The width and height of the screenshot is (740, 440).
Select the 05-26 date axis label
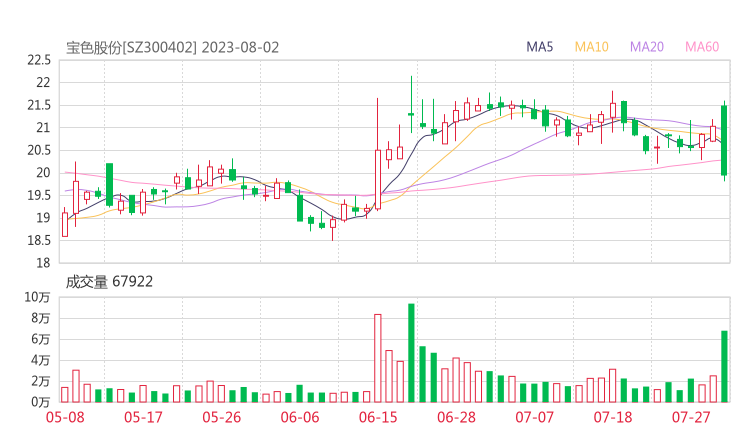point(222,417)
